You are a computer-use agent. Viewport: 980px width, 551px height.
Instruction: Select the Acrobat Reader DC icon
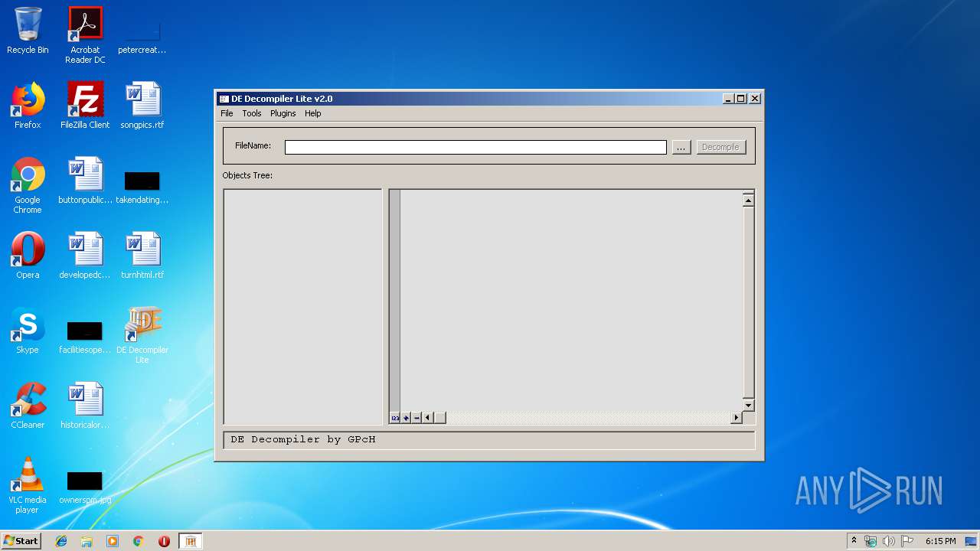coord(85,35)
